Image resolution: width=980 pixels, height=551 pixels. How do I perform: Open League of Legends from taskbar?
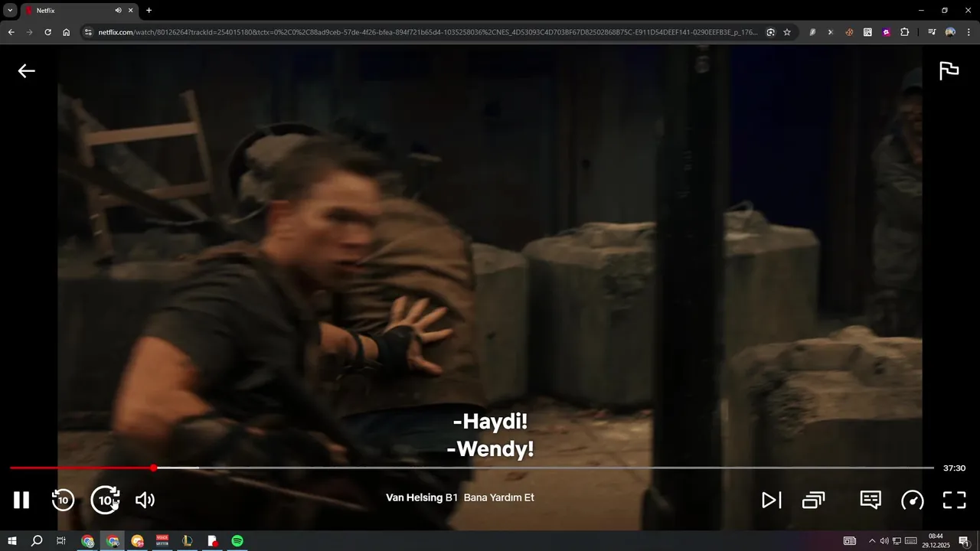187,541
